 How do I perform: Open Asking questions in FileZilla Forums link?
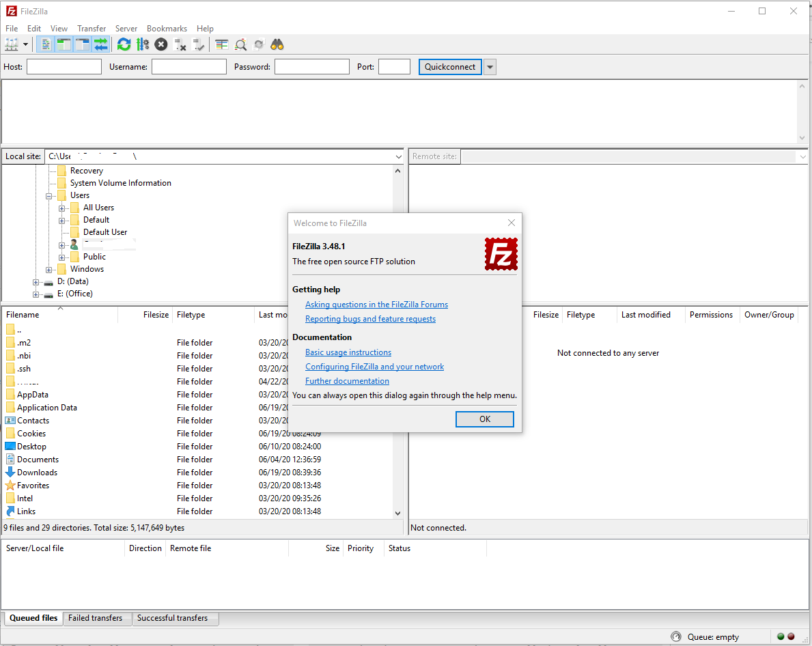(x=376, y=305)
